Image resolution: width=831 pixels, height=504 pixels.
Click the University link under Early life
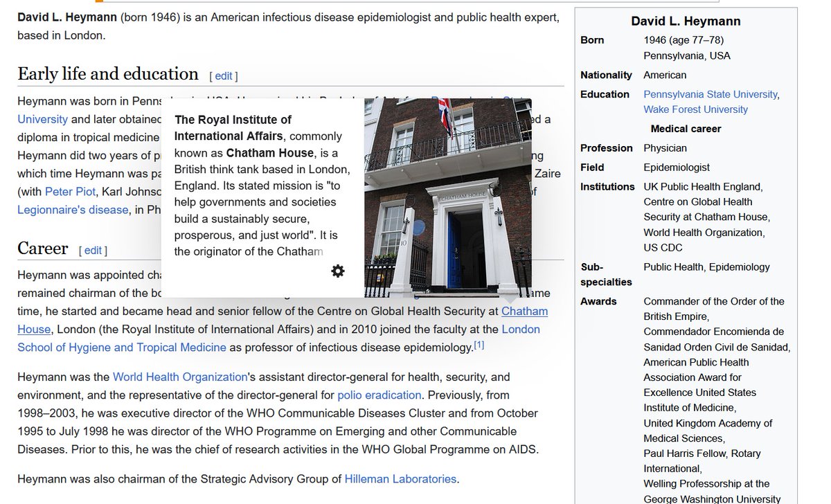point(42,119)
